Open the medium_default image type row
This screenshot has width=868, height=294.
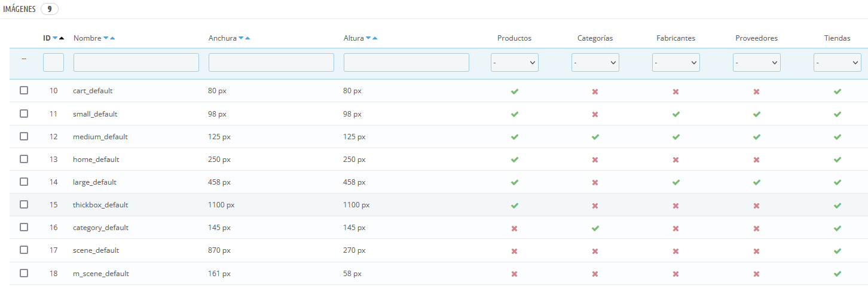point(100,137)
